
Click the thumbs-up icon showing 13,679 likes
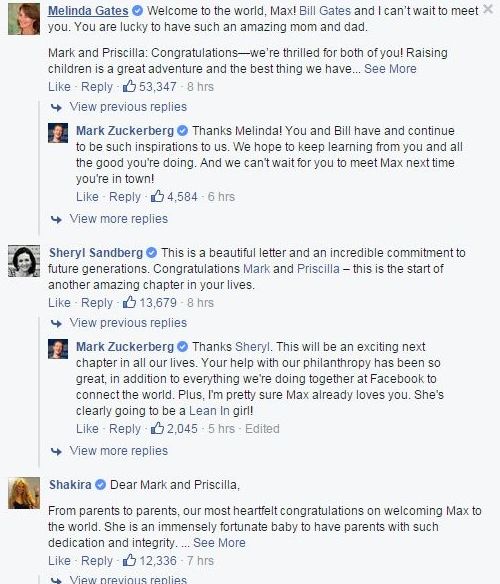coord(129,302)
